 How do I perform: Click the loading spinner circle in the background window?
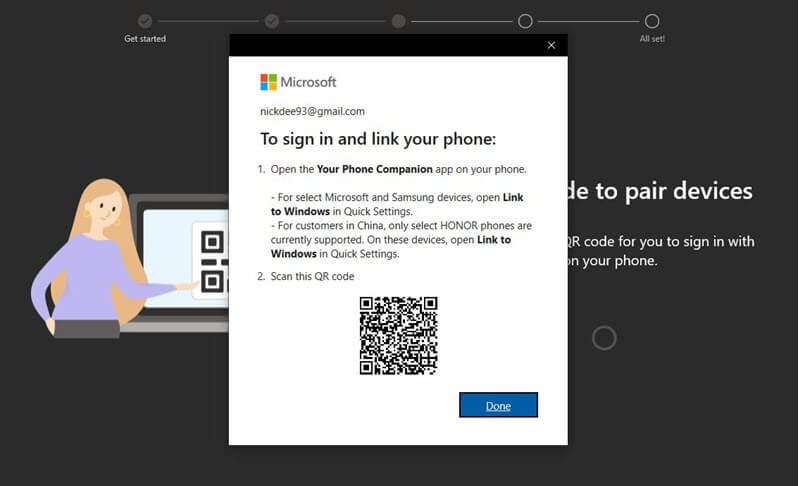[604, 338]
